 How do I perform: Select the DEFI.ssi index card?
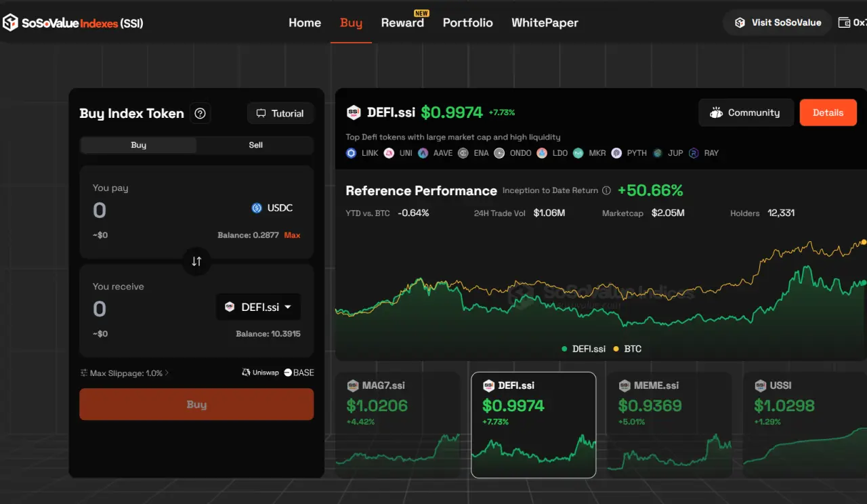(x=534, y=425)
